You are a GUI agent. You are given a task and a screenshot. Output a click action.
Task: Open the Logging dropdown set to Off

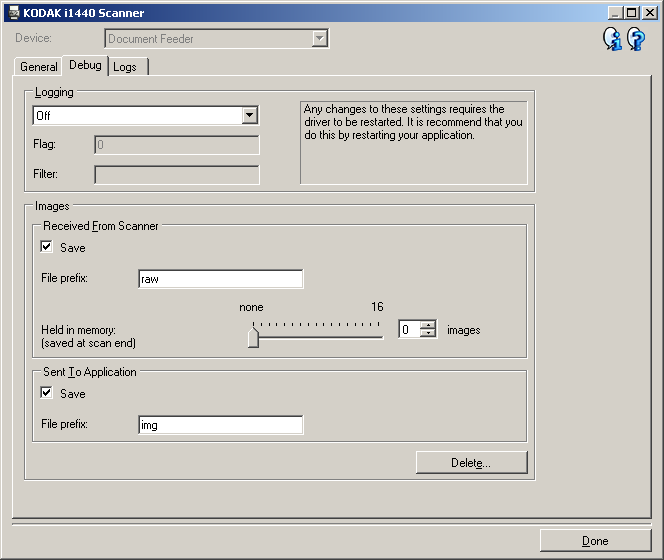coord(146,116)
